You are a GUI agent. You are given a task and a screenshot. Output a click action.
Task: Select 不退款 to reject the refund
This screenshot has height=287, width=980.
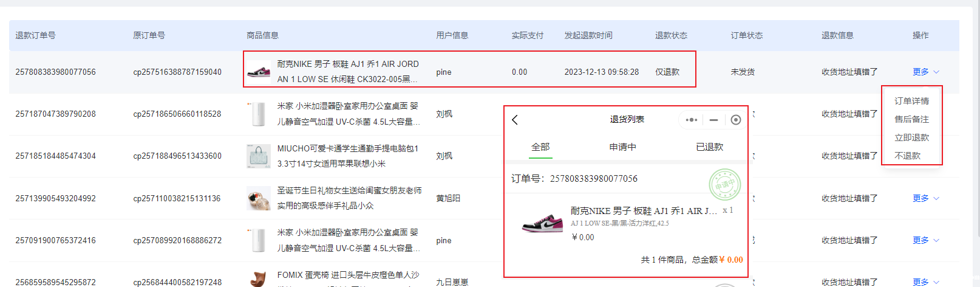pyautogui.click(x=907, y=156)
